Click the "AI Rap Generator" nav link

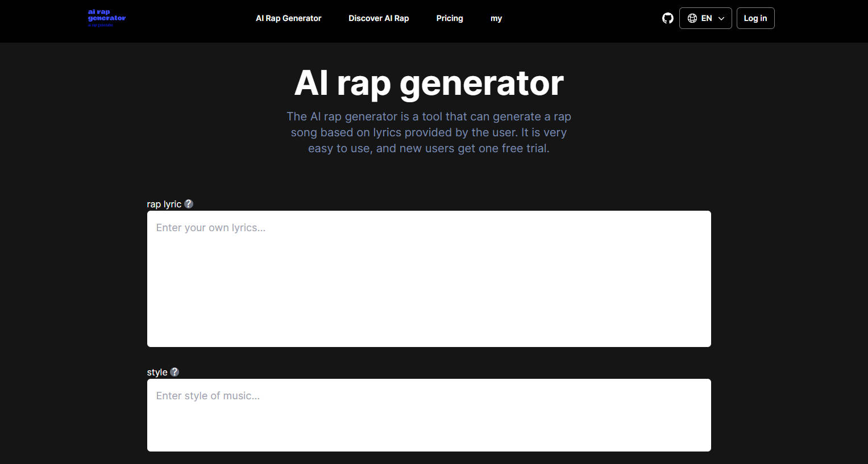click(288, 18)
